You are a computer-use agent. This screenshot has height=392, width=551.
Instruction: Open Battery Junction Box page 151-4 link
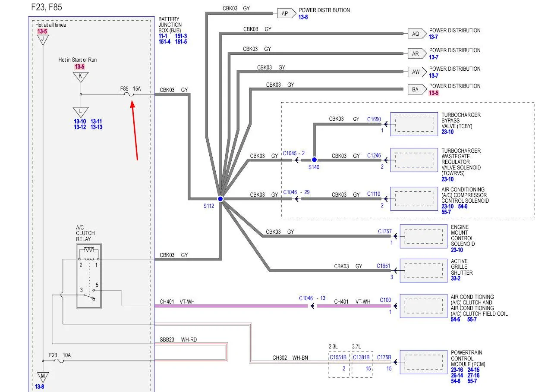click(164, 42)
